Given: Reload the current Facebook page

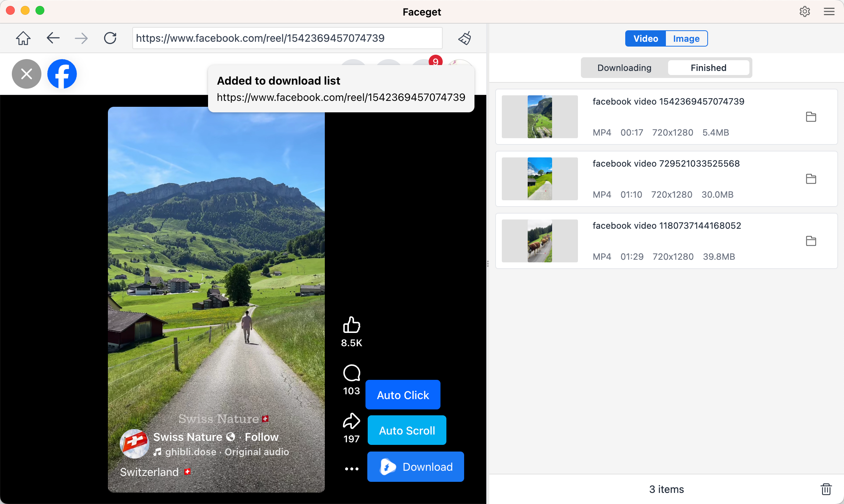Looking at the screenshot, I should coord(110,38).
